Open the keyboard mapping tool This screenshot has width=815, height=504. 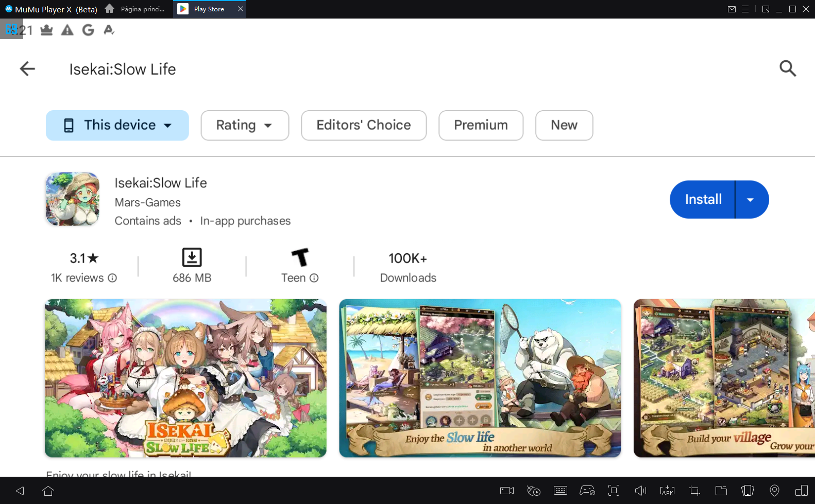click(x=561, y=491)
